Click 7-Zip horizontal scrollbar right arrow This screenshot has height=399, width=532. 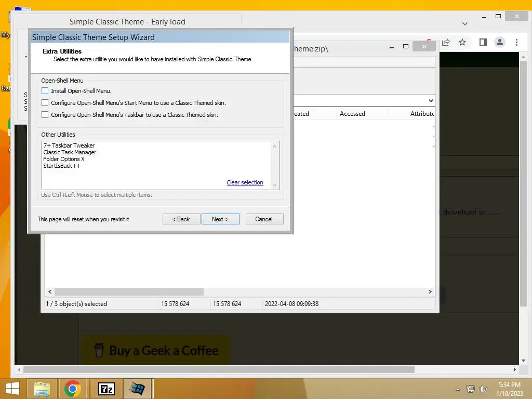pyautogui.click(x=430, y=292)
